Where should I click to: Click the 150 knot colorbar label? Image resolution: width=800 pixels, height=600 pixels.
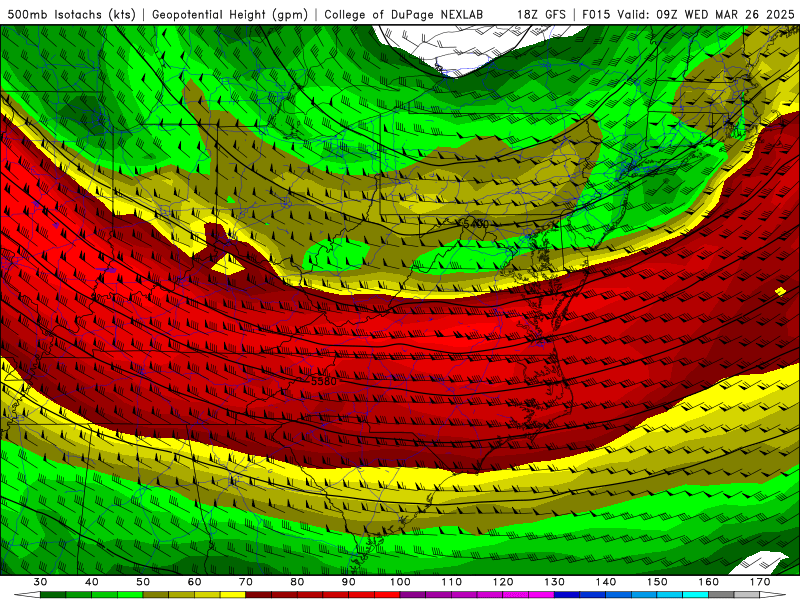tap(658, 582)
